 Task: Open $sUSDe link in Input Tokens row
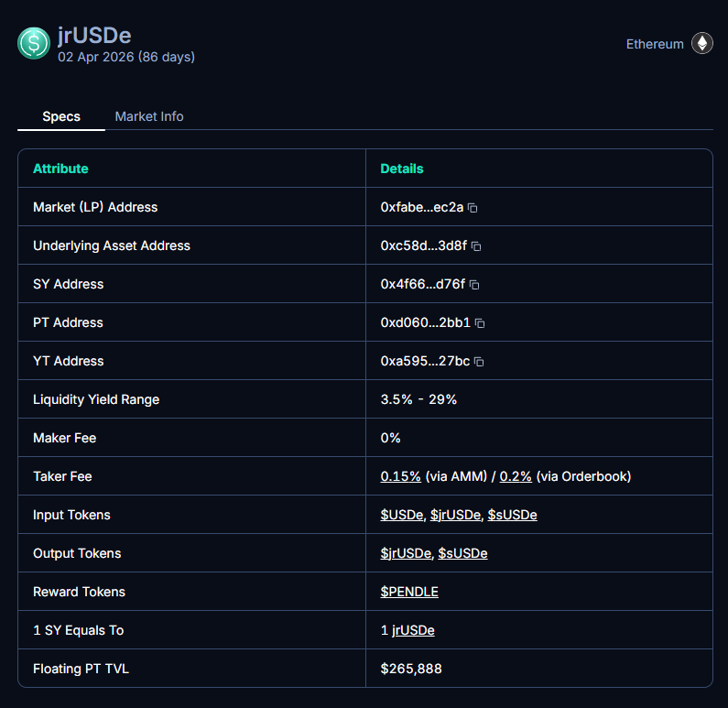[512, 515]
